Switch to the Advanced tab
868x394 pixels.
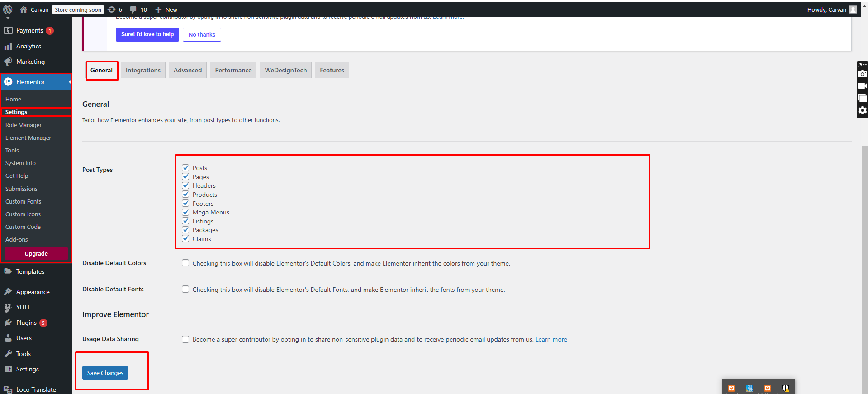[188, 70]
